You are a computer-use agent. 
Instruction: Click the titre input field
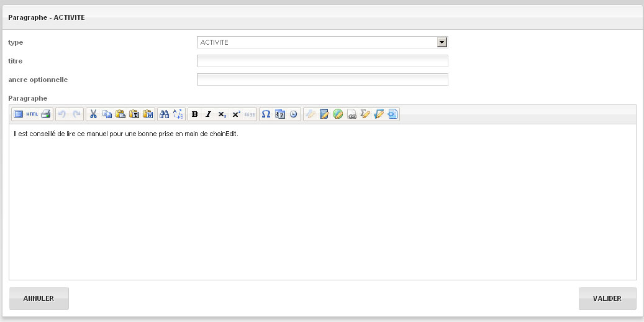(322, 61)
